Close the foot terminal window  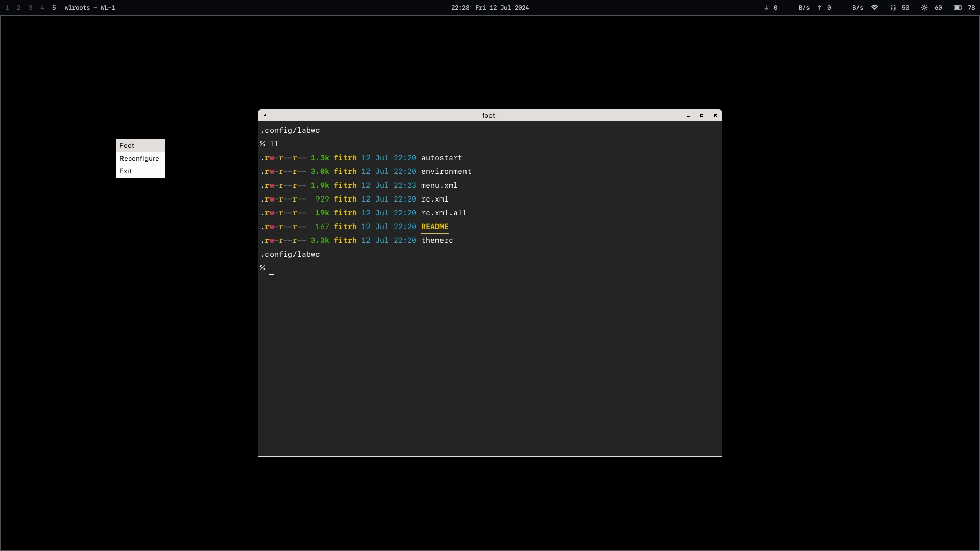715,115
